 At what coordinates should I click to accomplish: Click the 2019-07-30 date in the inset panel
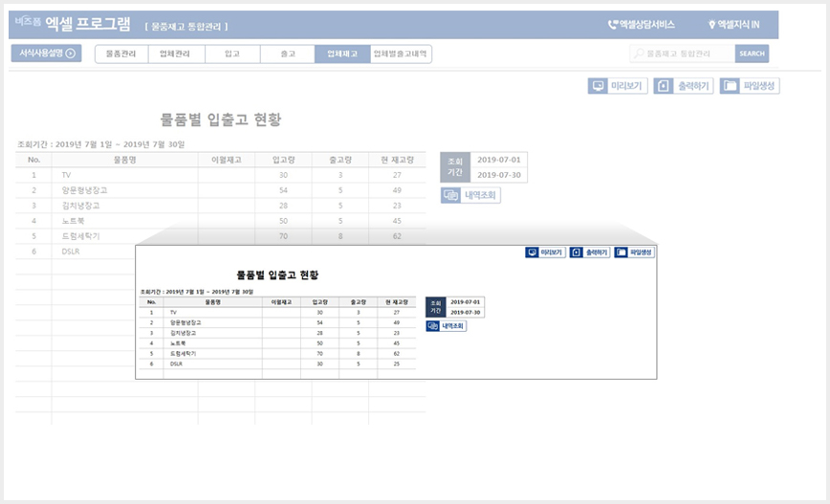pos(465,313)
